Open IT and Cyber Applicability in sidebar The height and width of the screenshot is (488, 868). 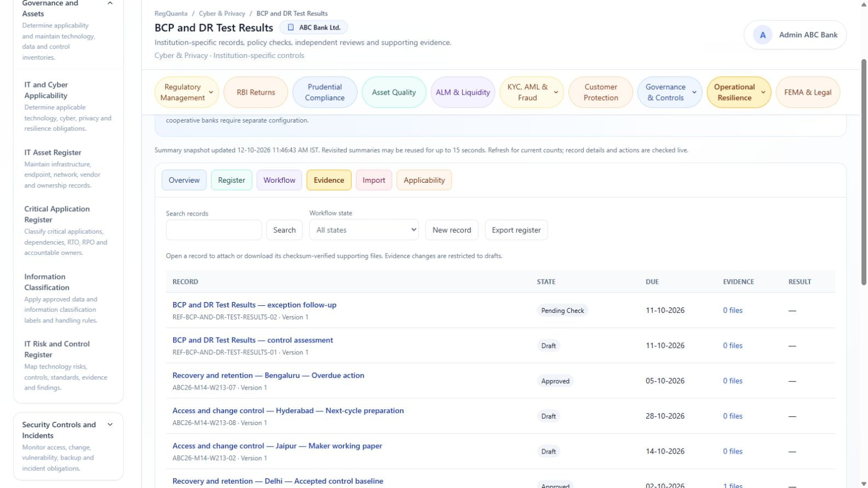(x=68, y=106)
